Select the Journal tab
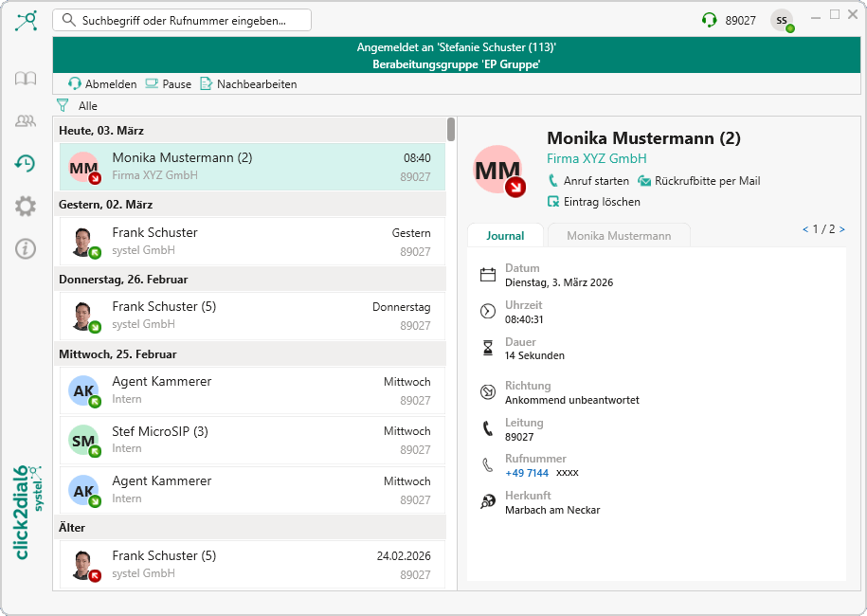Viewport: 867px width, 616px height. 505,236
